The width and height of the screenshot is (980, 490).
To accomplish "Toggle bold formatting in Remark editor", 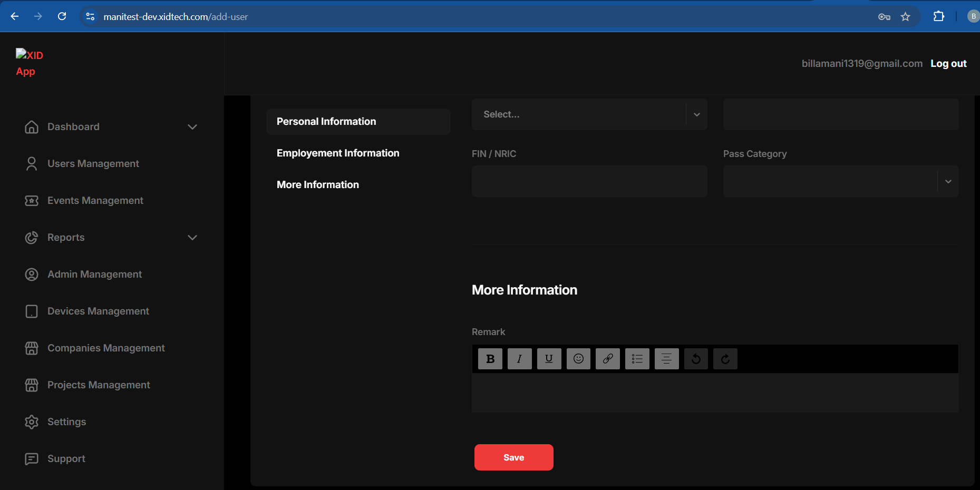I will click(x=490, y=359).
